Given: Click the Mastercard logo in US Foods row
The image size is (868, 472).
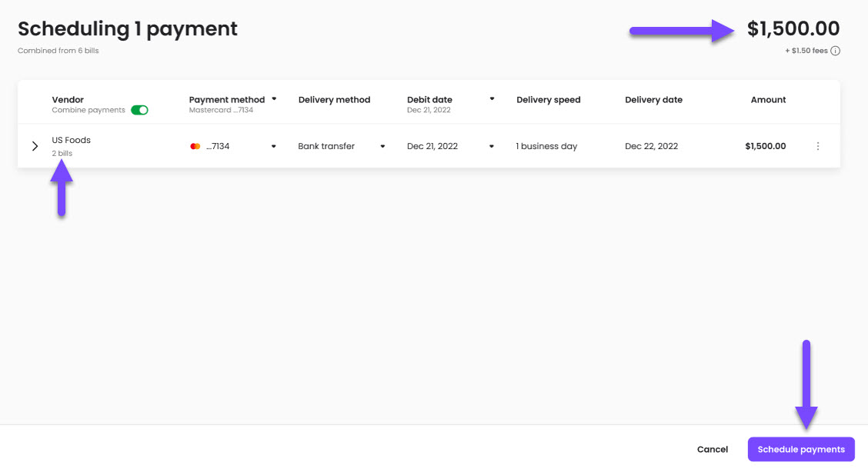Looking at the screenshot, I should coord(195,147).
